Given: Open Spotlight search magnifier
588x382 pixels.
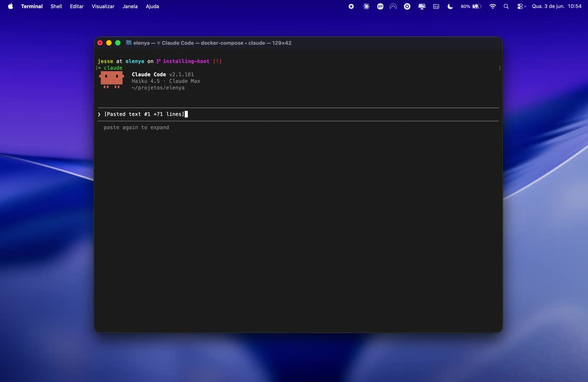Looking at the screenshot, I should coord(506,6).
